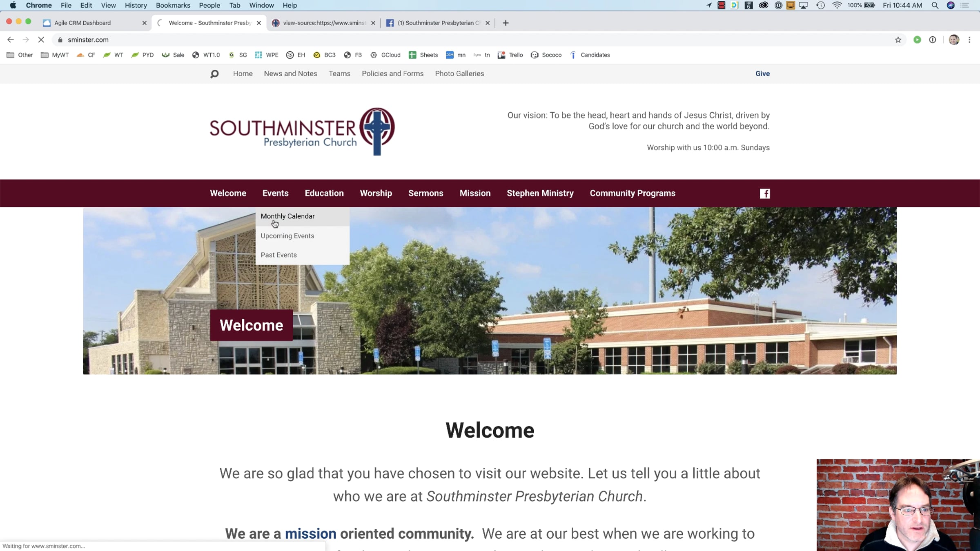
Task: Open a new tab with plus button
Action: click(506, 23)
